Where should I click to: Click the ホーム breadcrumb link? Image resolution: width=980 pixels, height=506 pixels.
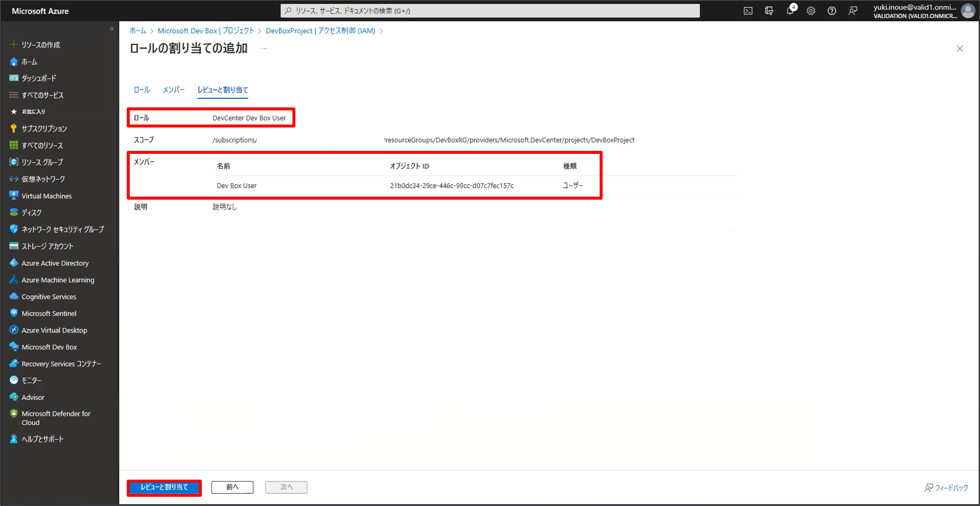(138, 31)
